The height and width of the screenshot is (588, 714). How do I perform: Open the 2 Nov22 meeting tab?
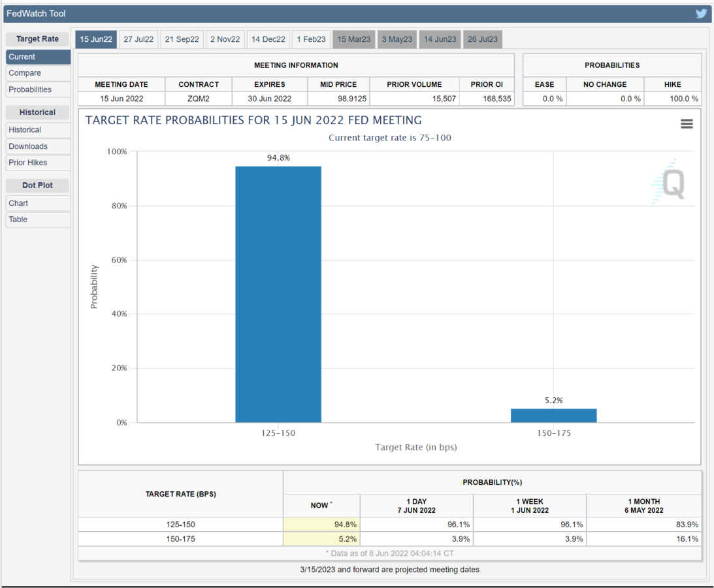coord(225,39)
